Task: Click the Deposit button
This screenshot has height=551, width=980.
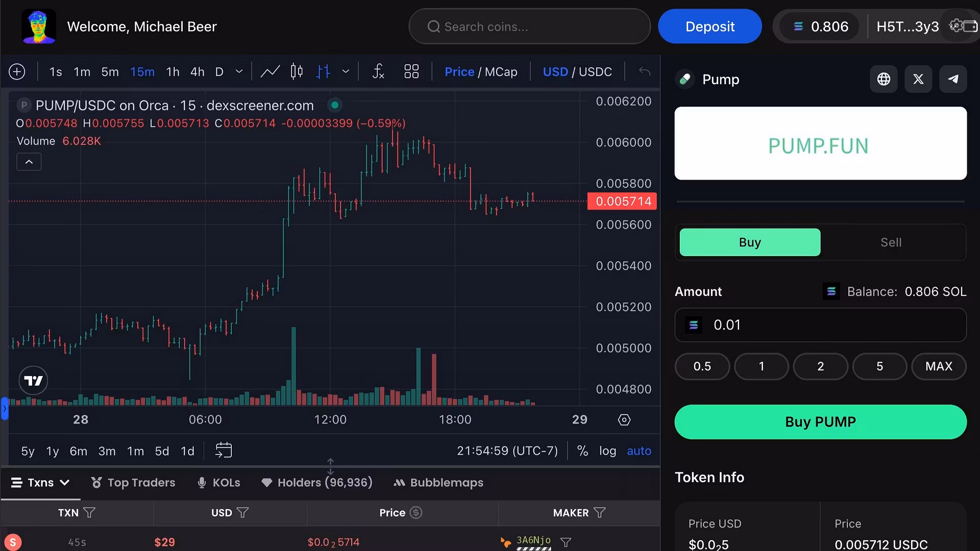Action: pos(709,27)
